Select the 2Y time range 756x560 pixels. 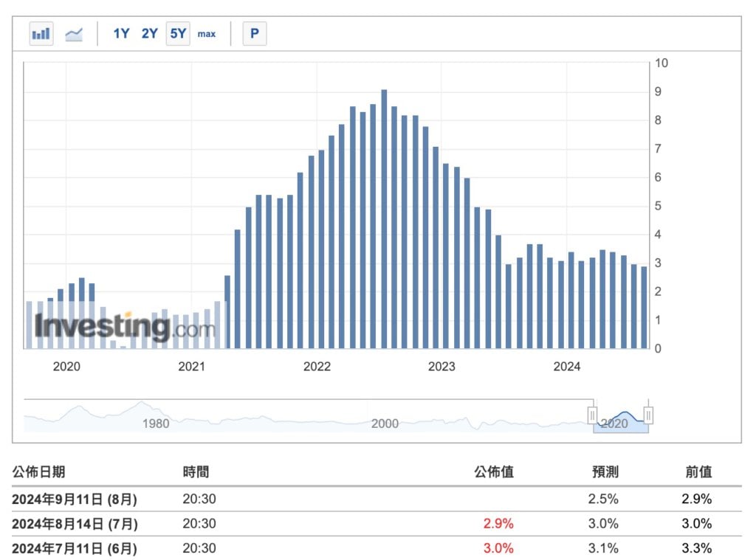tap(149, 33)
